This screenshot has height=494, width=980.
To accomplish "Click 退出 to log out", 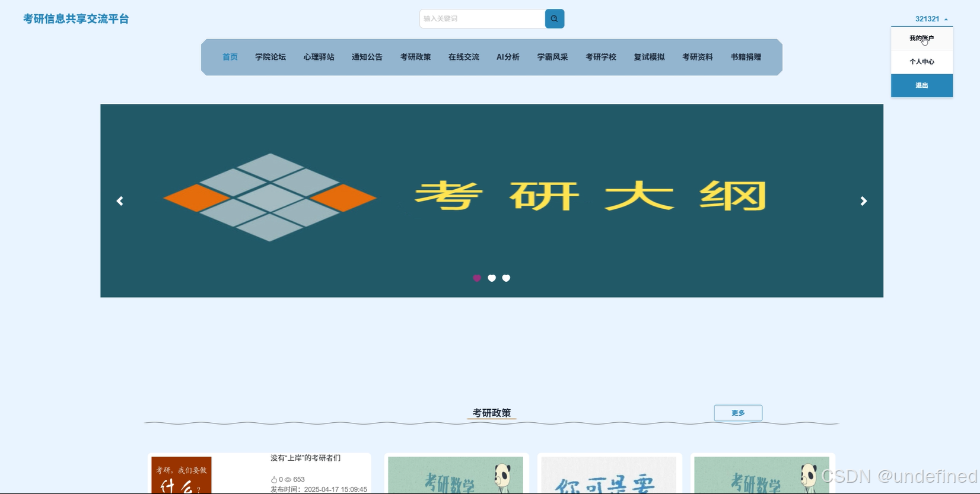I will click(x=922, y=85).
